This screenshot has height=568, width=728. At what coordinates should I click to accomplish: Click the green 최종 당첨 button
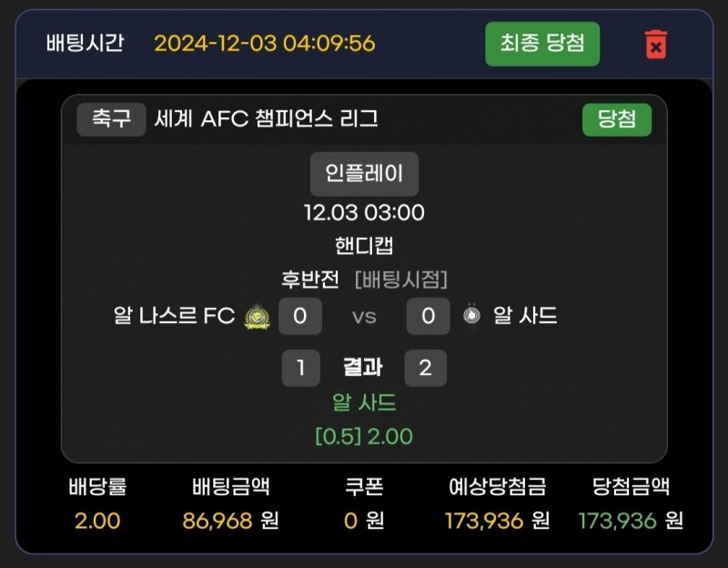click(542, 43)
